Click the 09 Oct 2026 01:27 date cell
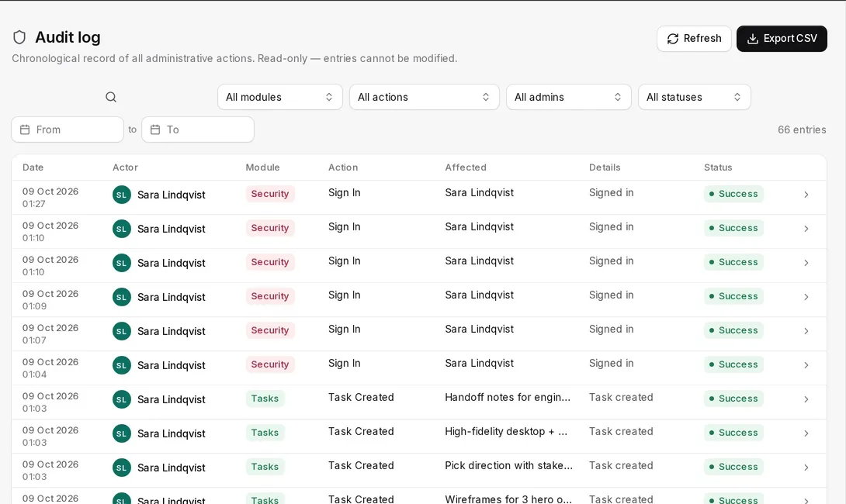 (x=50, y=197)
